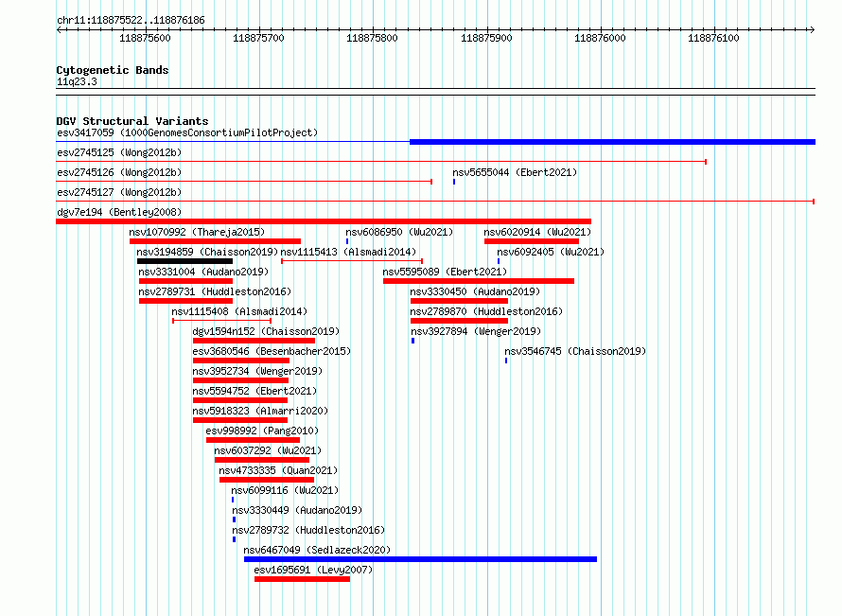The image size is (842, 616).
Task: Click nsv3546745 (Chaisson2019) label
Action: (x=575, y=351)
